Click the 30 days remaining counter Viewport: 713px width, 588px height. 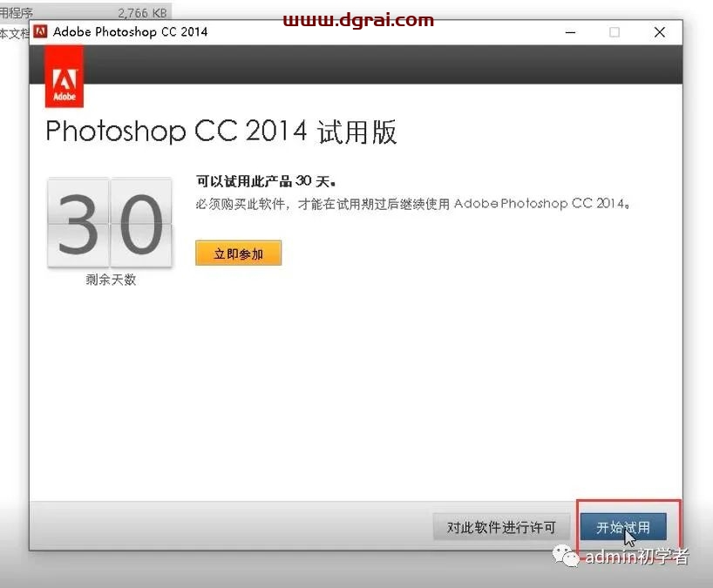110,222
